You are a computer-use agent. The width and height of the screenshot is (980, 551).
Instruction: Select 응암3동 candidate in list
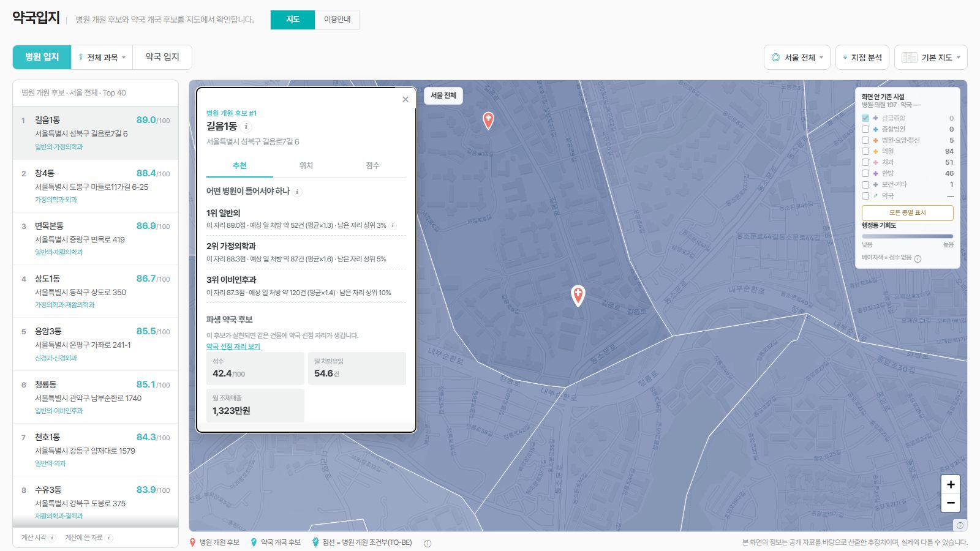tap(96, 344)
